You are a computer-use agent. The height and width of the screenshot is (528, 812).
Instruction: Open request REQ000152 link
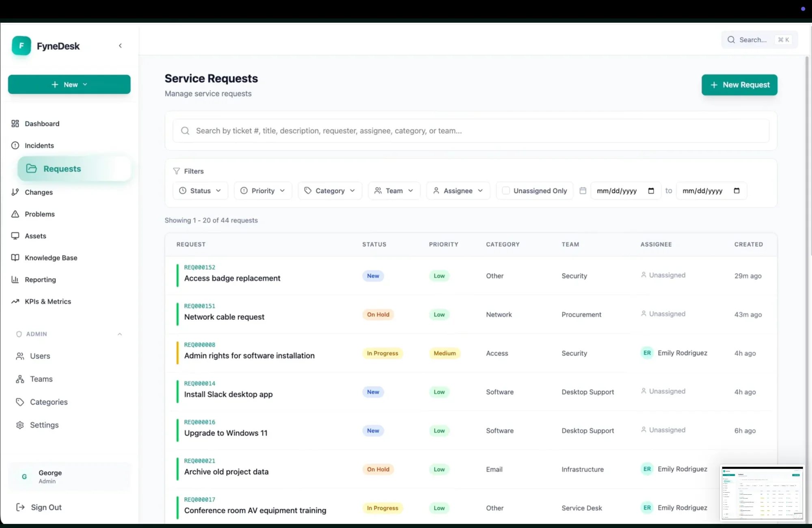tap(200, 267)
